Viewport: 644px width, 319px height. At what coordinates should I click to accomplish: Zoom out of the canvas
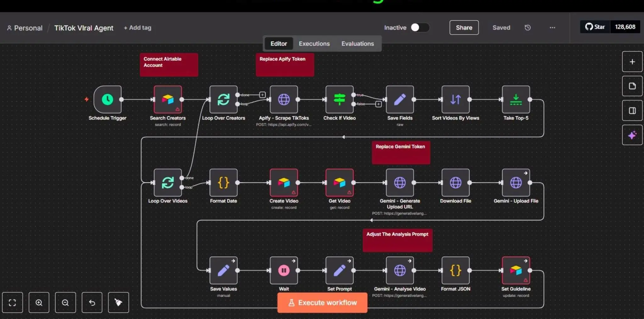(x=65, y=302)
